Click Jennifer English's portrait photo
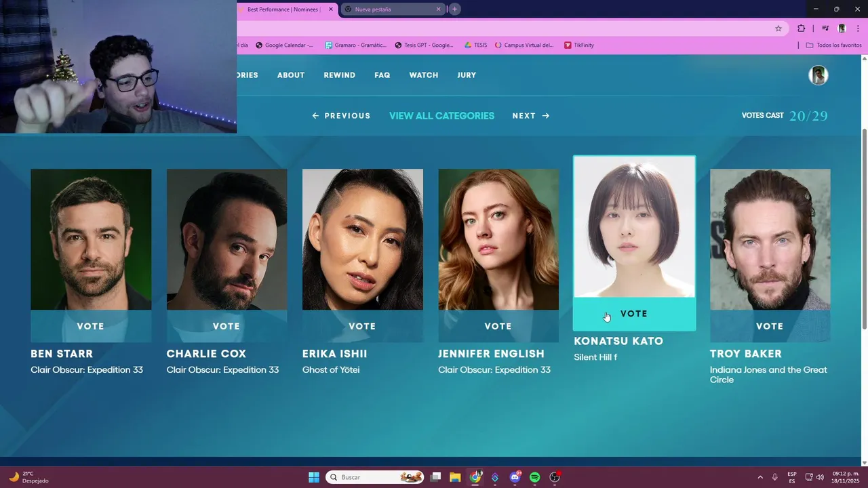The width and height of the screenshot is (868, 488). [498, 239]
